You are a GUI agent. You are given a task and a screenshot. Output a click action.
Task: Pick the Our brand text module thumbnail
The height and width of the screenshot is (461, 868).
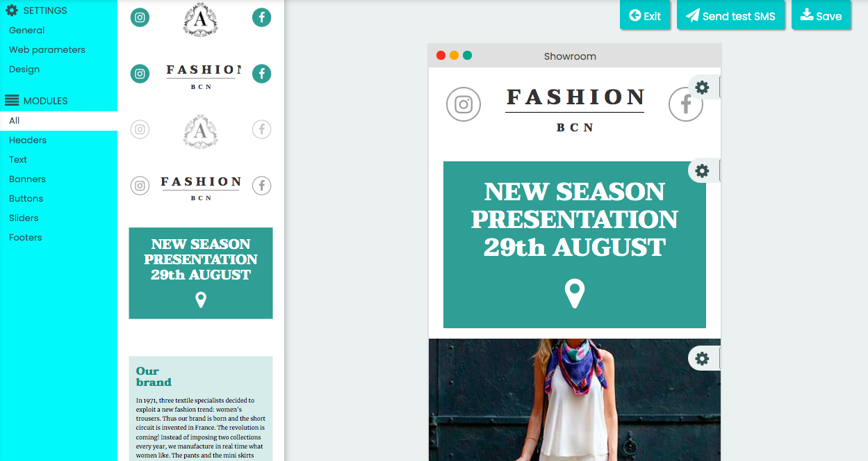click(x=201, y=407)
